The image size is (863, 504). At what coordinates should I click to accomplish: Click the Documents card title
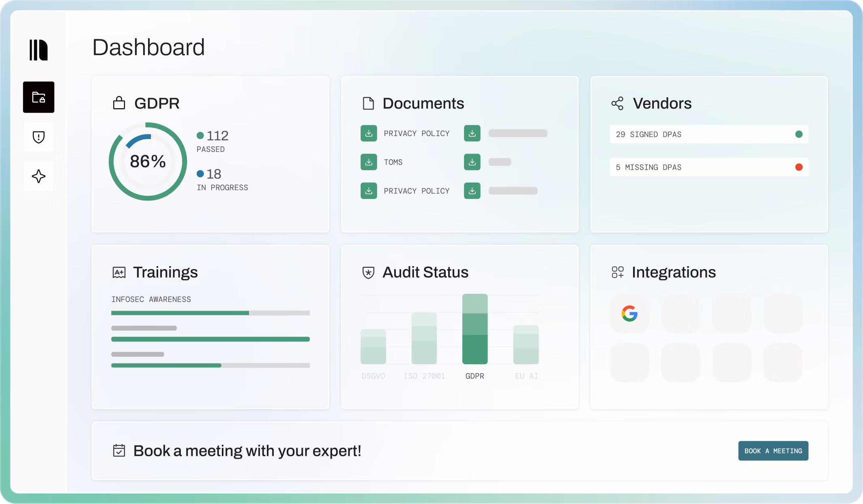(x=423, y=103)
